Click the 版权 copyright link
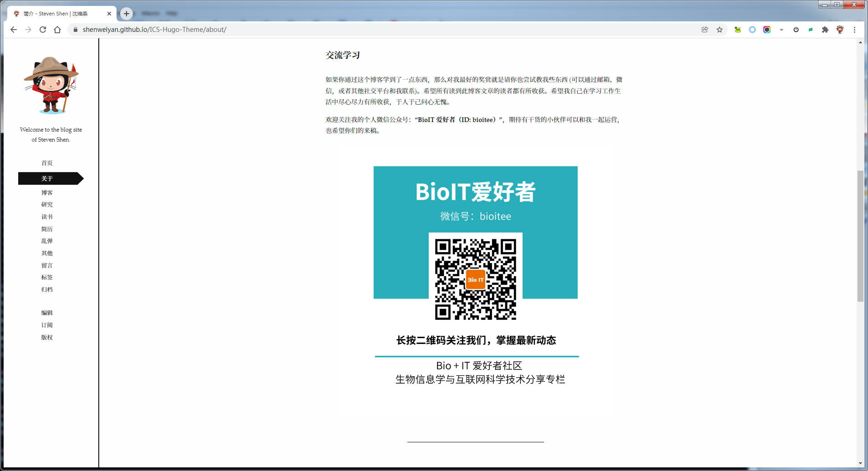The width and height of the screenshot is (868, 471). 47,337
